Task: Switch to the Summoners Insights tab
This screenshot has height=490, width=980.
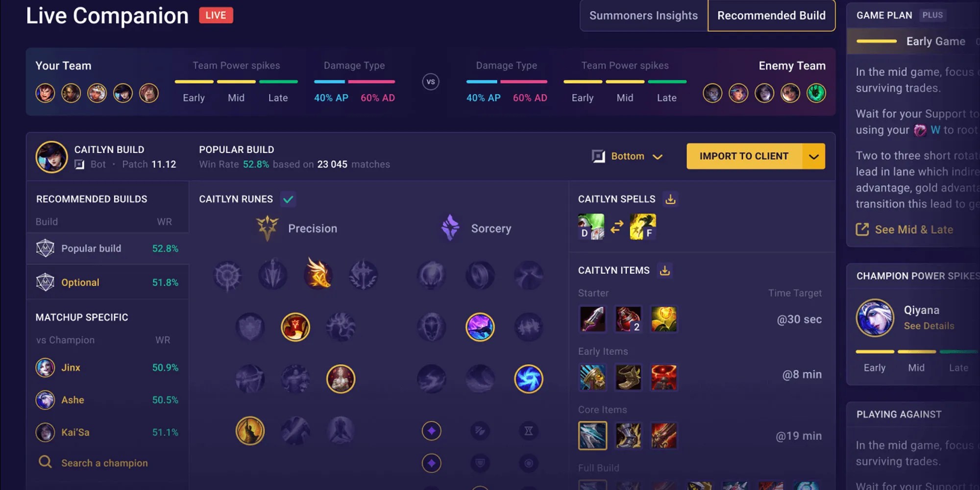Action: [x=643, y=16]
